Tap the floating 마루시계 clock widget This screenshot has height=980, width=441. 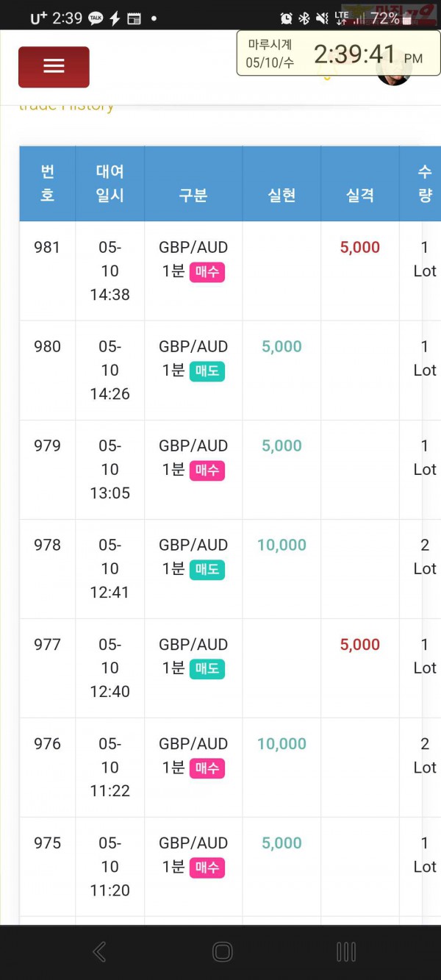[338, 53]
